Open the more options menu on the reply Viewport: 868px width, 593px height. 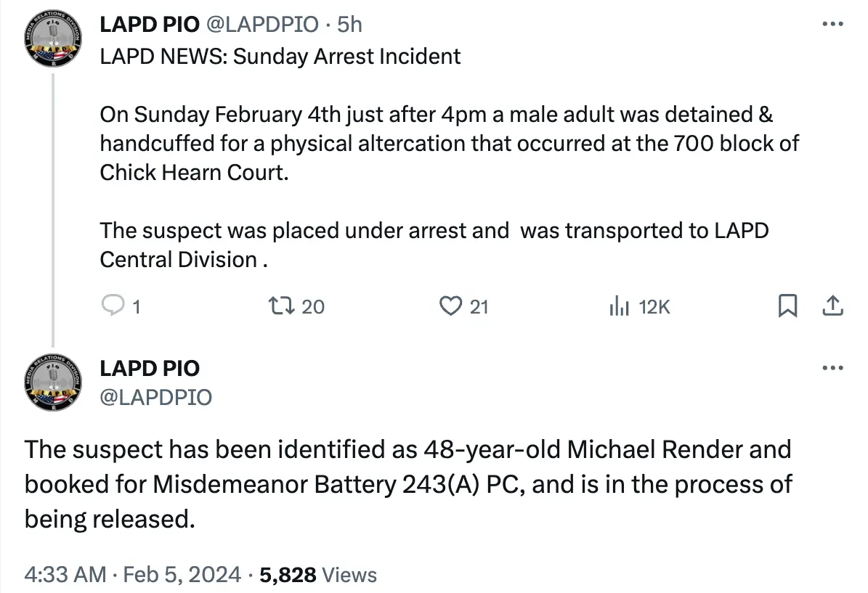(x=832, y=368)
